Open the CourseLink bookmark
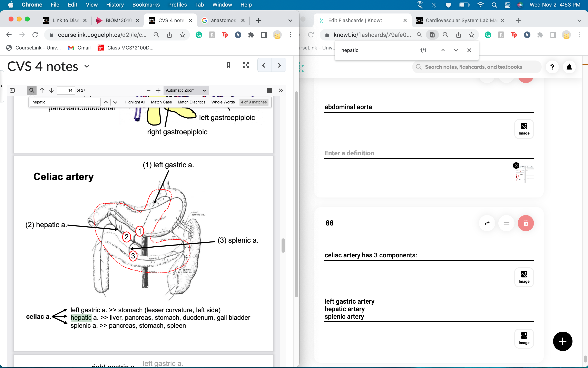 [x=33, y=48]
